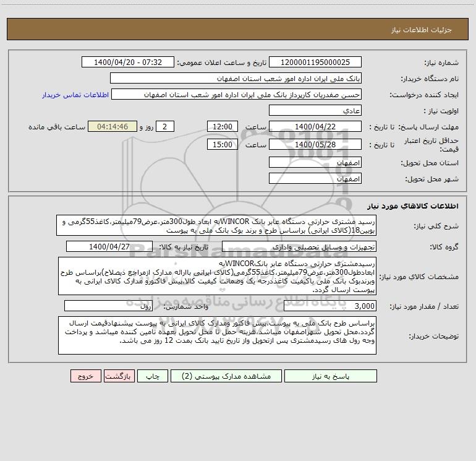Click the quantity field showing 3,000
The image size is (476, 461).
click(x=330, y=306)
